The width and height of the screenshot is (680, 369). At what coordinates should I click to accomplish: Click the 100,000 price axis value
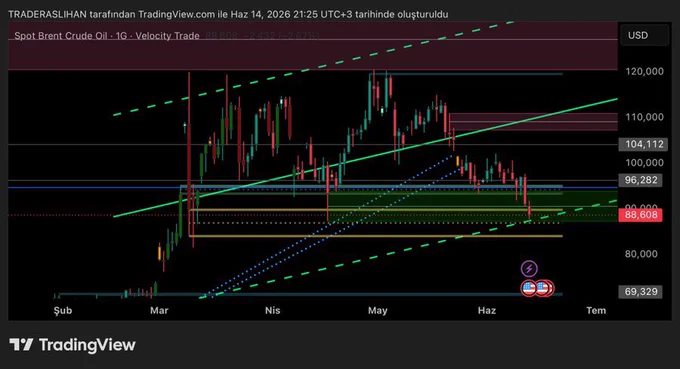pyautogui.click(x=644, y=163)
